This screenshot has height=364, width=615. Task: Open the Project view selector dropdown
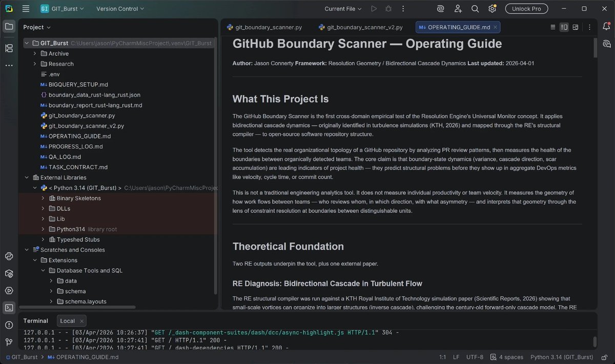point(37,27)
